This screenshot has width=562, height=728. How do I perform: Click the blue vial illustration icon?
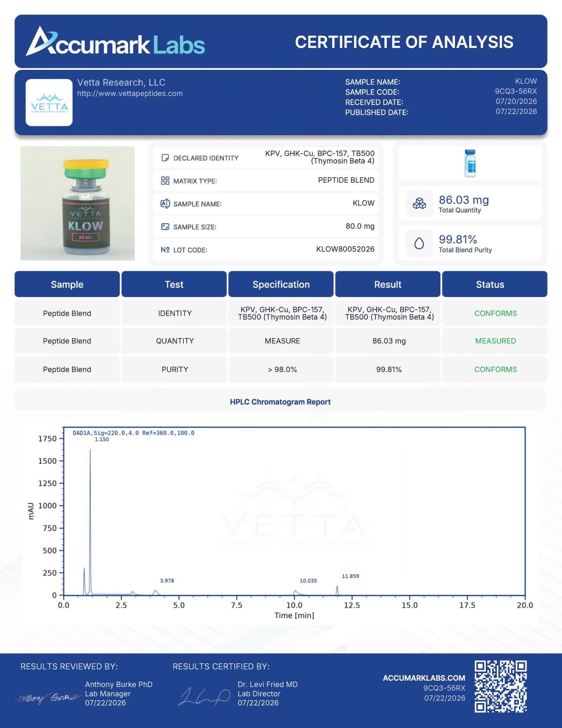click(470, 163)
